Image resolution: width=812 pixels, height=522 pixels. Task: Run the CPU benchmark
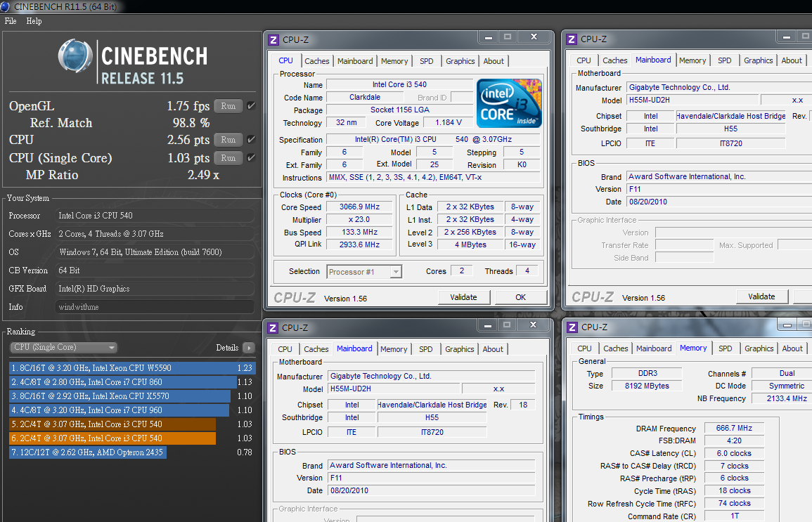[x=228, y=140]
